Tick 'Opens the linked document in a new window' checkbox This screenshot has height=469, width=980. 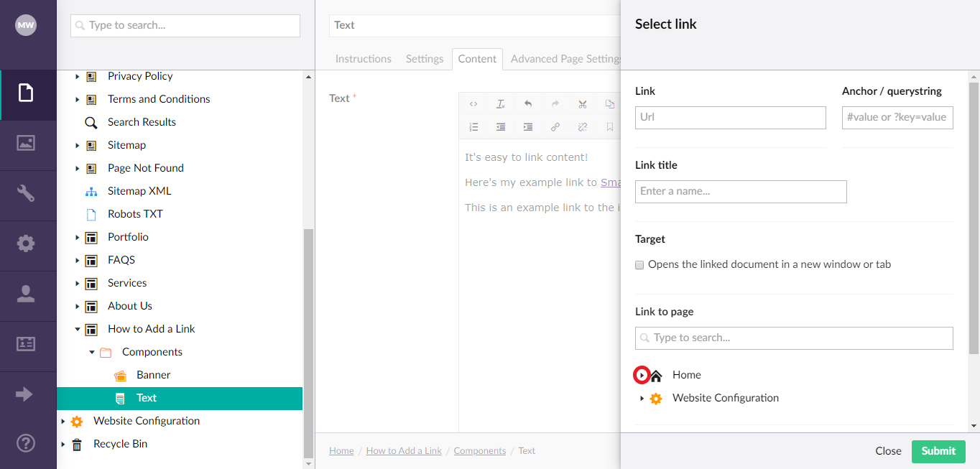tap(639, 265)
